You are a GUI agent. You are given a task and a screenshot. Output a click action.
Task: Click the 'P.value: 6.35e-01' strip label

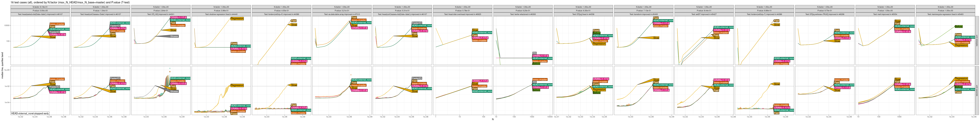coord(583,11)
